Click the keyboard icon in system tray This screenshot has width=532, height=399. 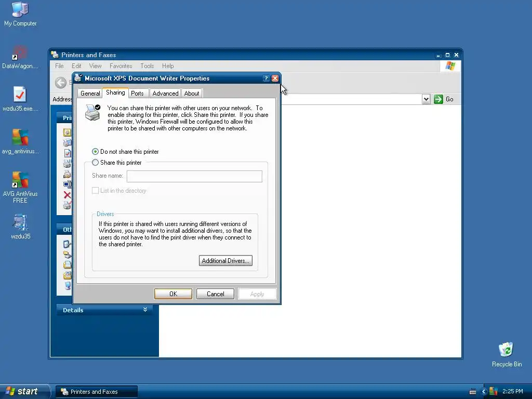pos(473,392)
